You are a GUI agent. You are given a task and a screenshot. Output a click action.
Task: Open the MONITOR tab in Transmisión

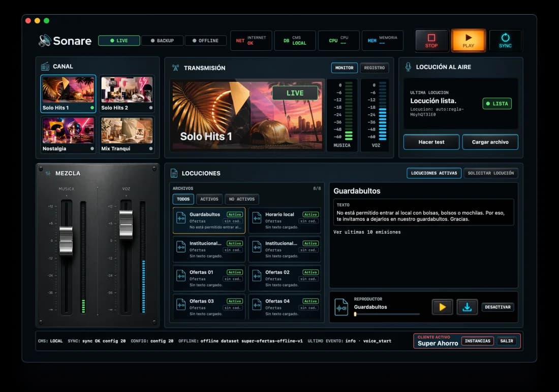345,68
